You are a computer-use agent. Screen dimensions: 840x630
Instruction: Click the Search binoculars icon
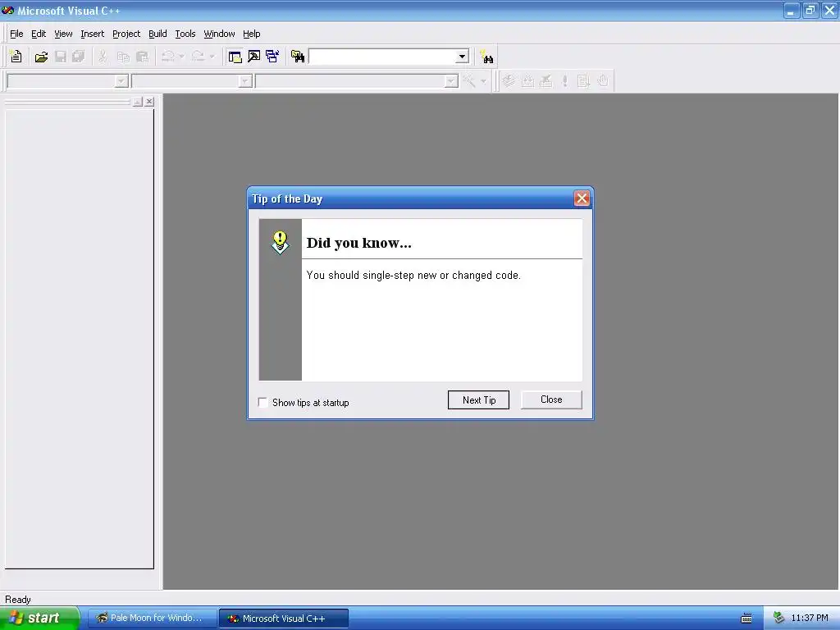pyautogui.click(x=486, y=57)
